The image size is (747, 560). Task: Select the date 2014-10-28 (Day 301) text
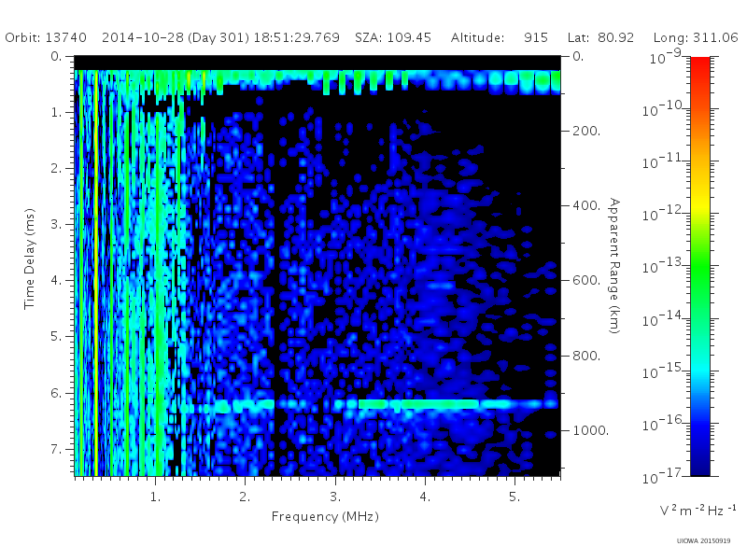176,37
